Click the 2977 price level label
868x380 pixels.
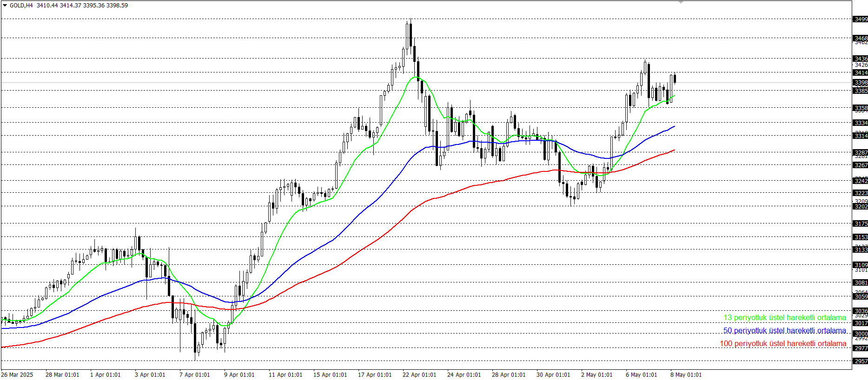[x=861, y=348]
